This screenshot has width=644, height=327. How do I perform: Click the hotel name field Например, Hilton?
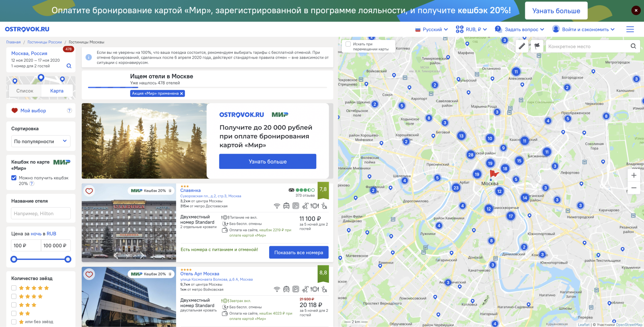(41, 213)
